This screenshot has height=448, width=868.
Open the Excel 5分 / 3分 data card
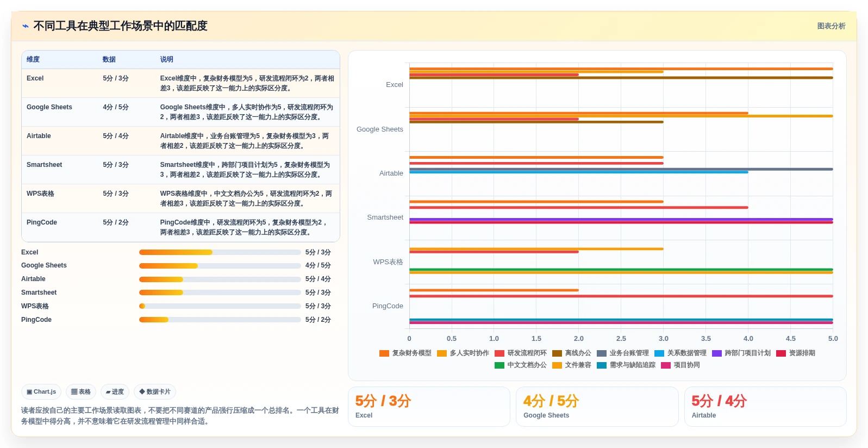429,407
